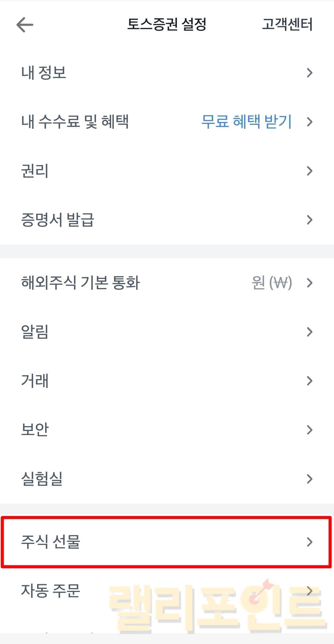
Task: Click chevron beside 알림 row
Action: point(309,332)
